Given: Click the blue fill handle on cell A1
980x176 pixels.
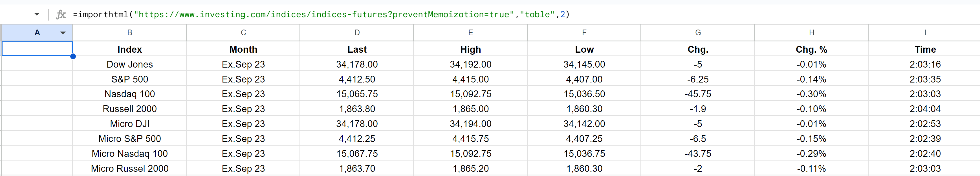Looking at the screenshot, I should (x=73, y=56).
